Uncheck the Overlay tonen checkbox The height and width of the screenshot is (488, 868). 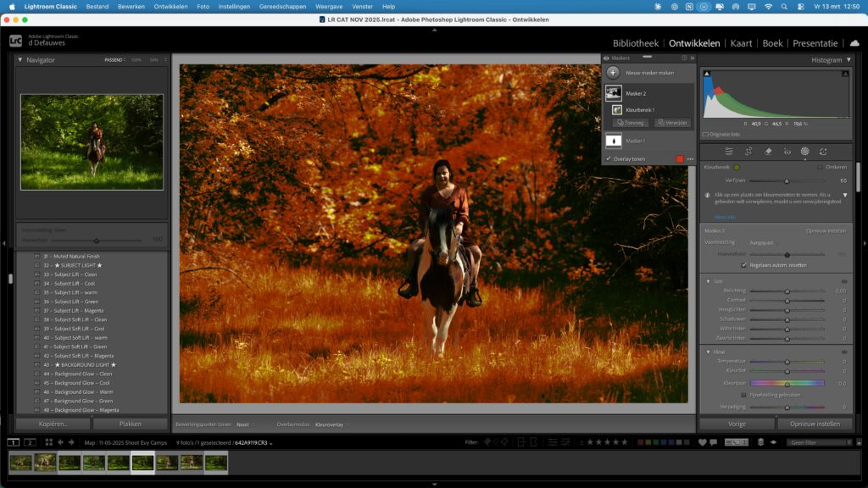point(608,158)
